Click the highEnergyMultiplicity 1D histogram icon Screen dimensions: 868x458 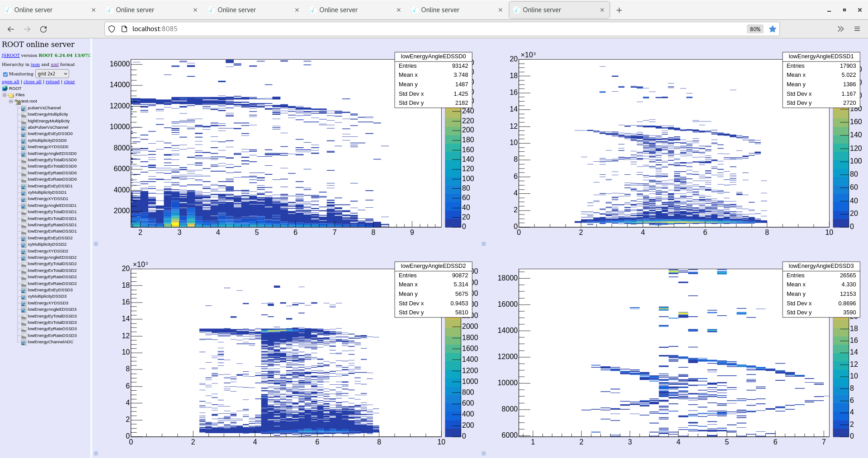coord(24,121)
